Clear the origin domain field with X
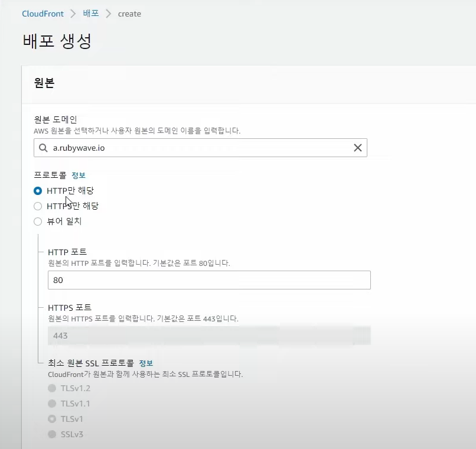Viewport: 476px width, 449px height. (x=358, y=148)
